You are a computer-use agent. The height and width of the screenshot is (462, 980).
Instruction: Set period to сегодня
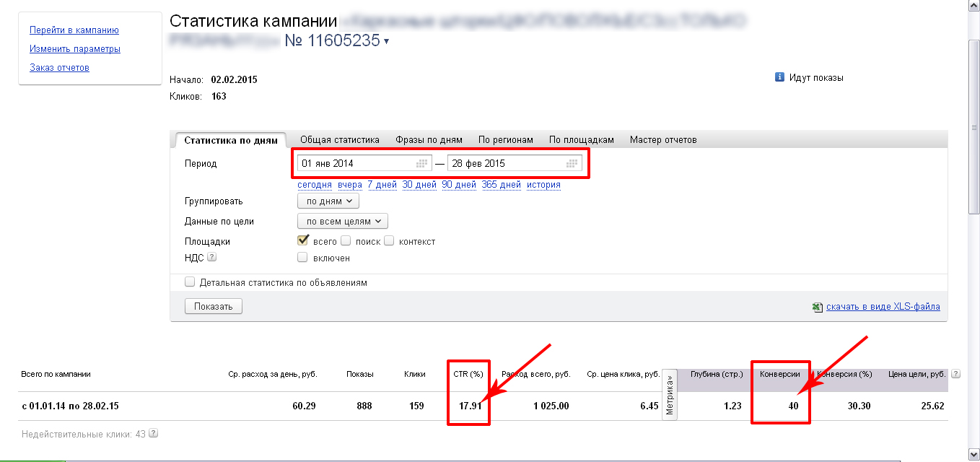click(x=315, y=185)
